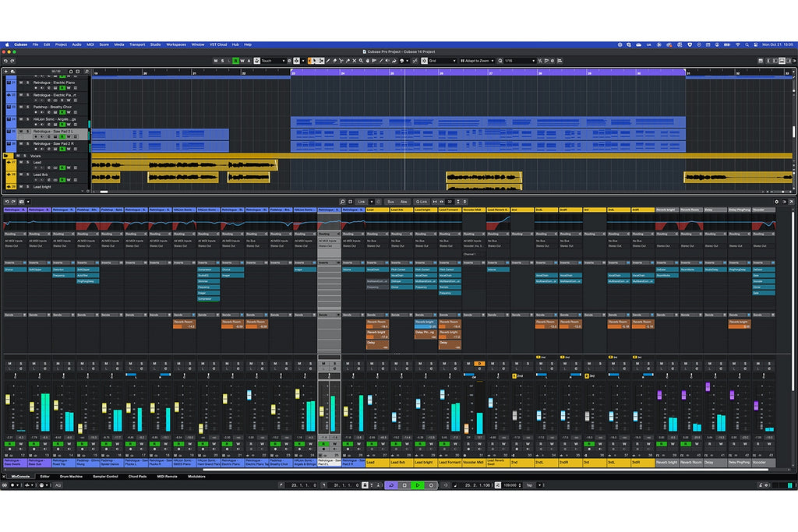The width and height of the screenshot is (798, 532).
Task: Click the Sus button in MixConsole toolbar
Action: pos(391,202)
